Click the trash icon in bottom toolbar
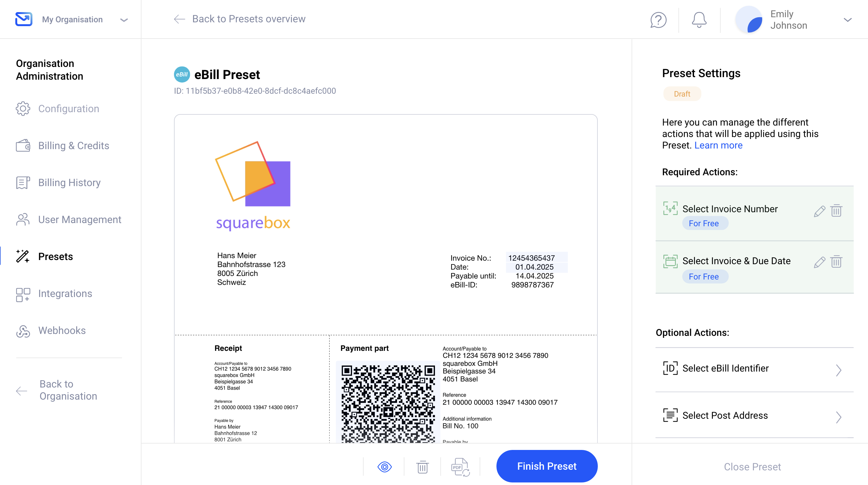 point(422,467)
